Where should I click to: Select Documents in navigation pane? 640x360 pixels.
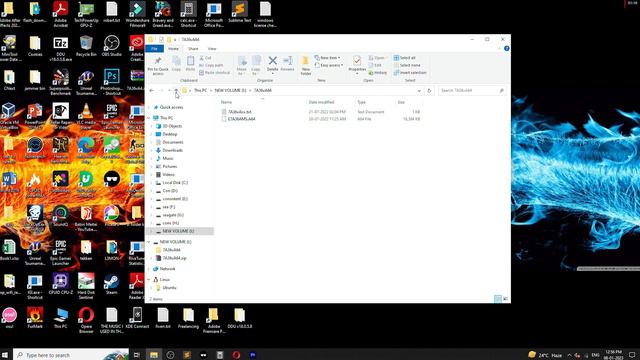pyautogui.click(x=173, y=142)
